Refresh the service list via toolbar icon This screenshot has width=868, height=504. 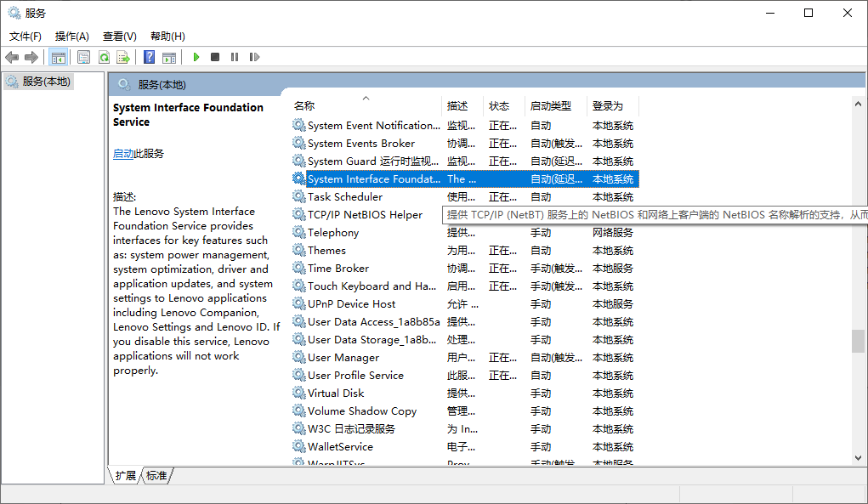click(x=104, y=57)
